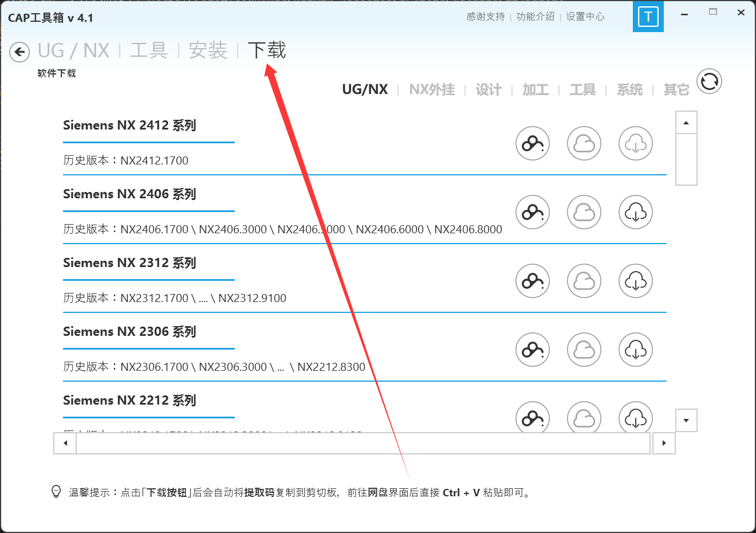This screenshot has height=533, width=756.
Task: Click the cloud download icon for NX 2306
Action: click(636, 350)
